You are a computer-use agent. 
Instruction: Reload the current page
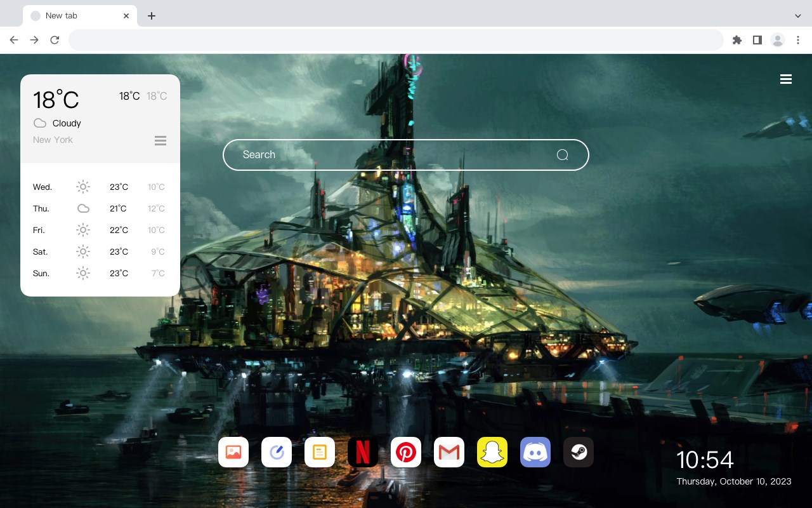(55, 40)
